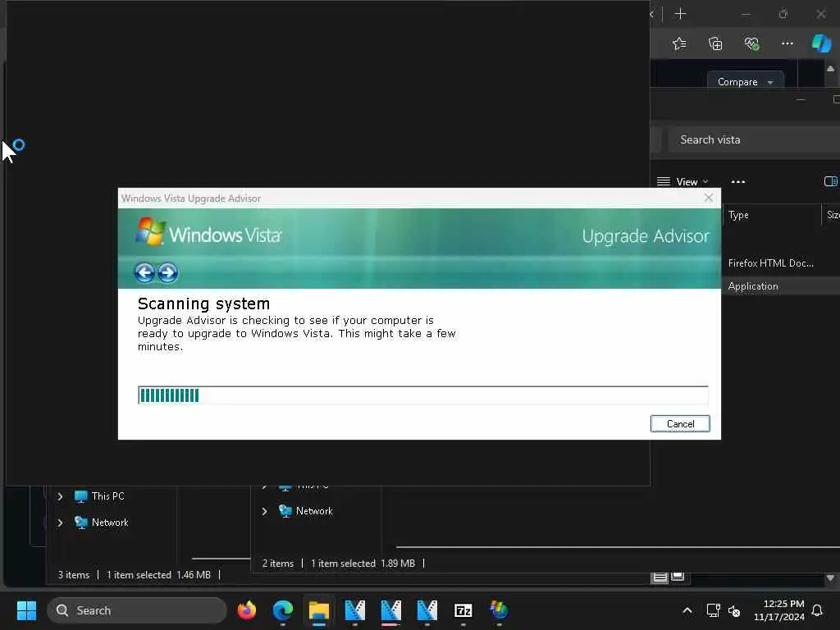Open the network tray icon
Viewport: 840px width, 630px height.
[713, 610]
